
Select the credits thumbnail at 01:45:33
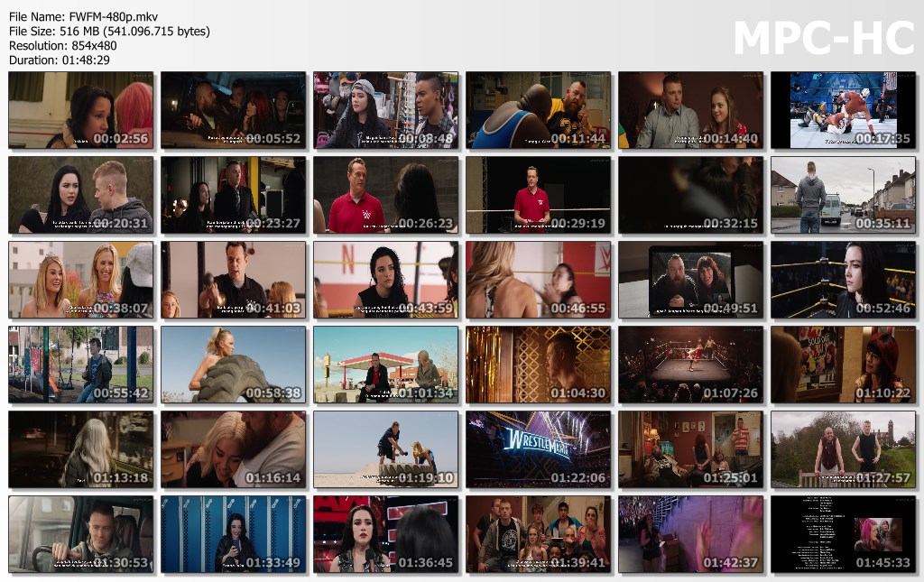[844, 534]
